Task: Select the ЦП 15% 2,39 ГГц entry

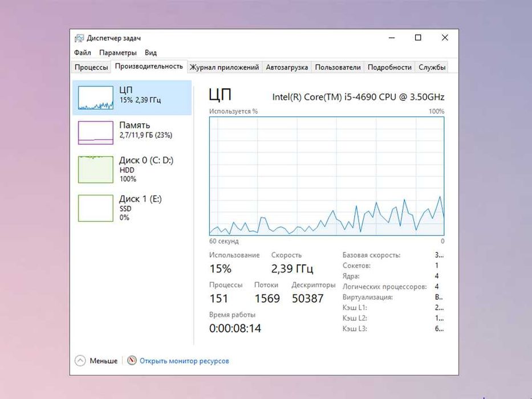Action: 132,97
